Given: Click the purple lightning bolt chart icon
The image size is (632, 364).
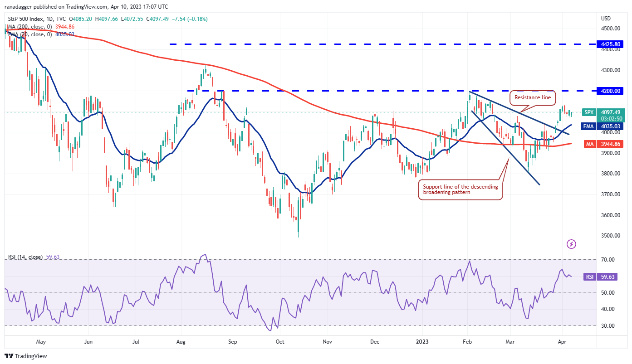Looking at the screenshot, I should point(572,244).
